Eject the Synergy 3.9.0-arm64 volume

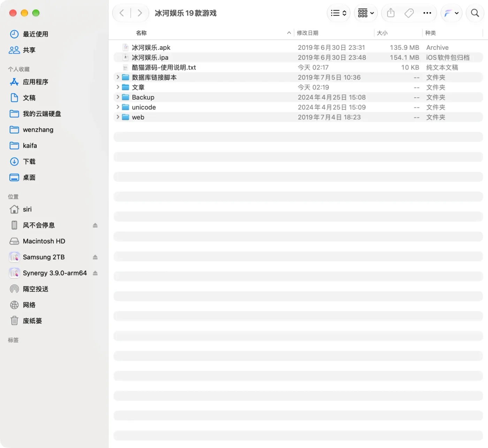(x=95, y=273)
